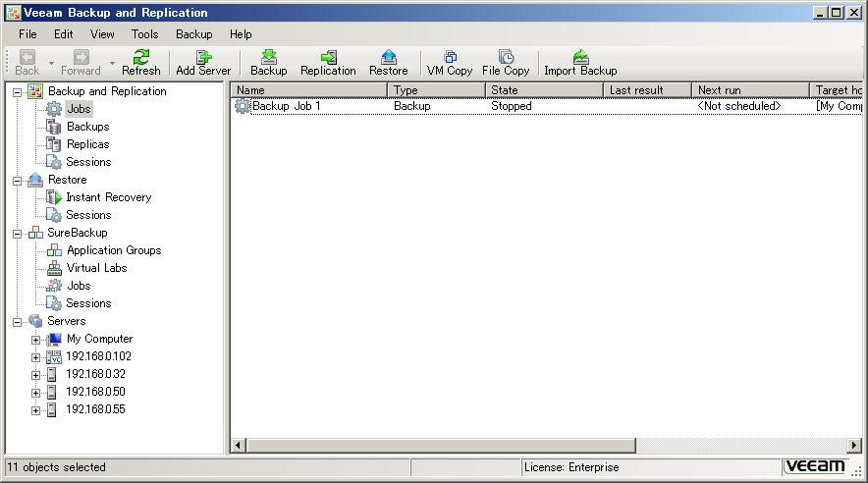Expand the 192.168.0.50 server node

coord(36,393)
